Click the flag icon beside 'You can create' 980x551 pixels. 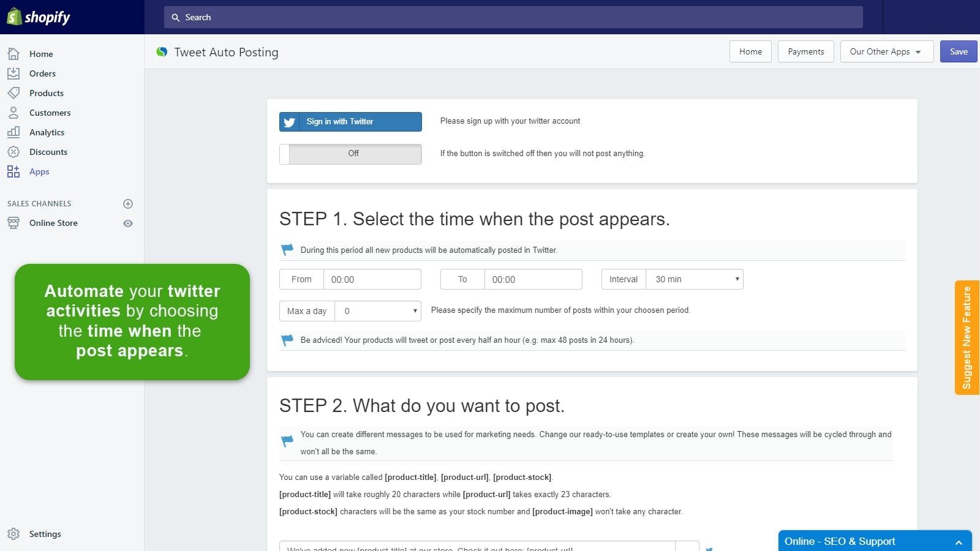point(287,440)
